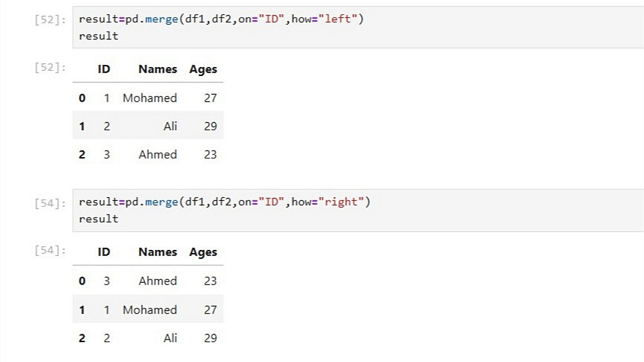
Task: Click age value 23 in the first output table
Action: pyautogui.click(x=210, y=155)
